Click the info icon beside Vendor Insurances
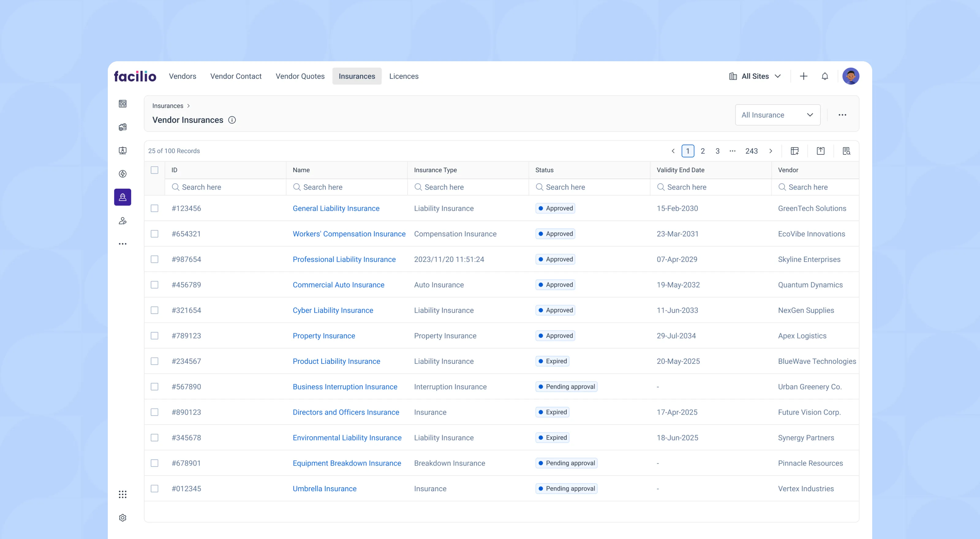The image size is (980, 539). [x=232, y=120]
